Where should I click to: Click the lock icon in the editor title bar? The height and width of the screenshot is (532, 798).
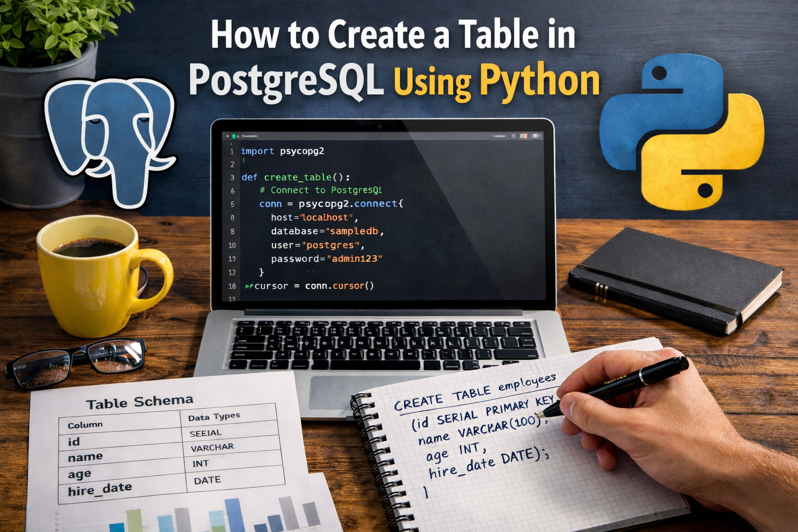pos(513,136)
